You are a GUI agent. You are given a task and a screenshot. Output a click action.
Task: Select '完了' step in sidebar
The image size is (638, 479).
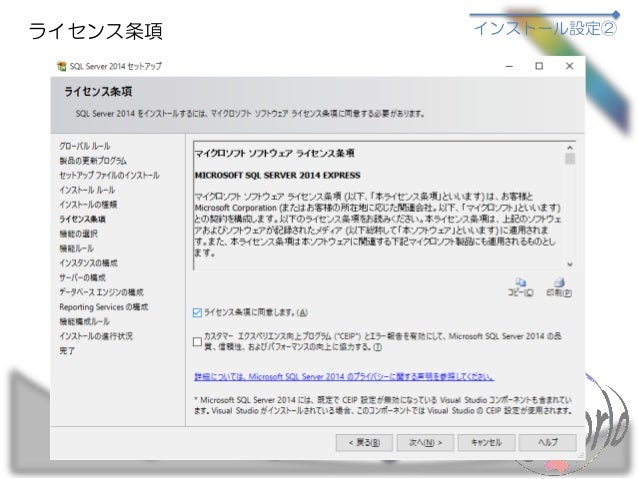click(x=67, y=351)
